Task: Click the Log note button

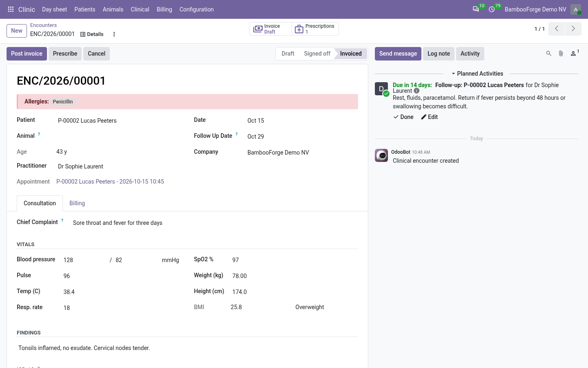Action: 439,54
